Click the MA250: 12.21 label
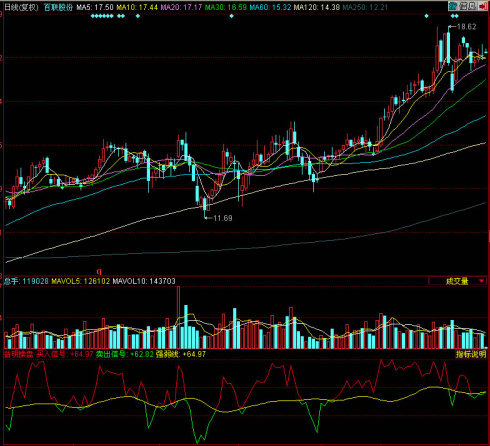The width and height of the screenshot is (490, 446). coord(365,7)
